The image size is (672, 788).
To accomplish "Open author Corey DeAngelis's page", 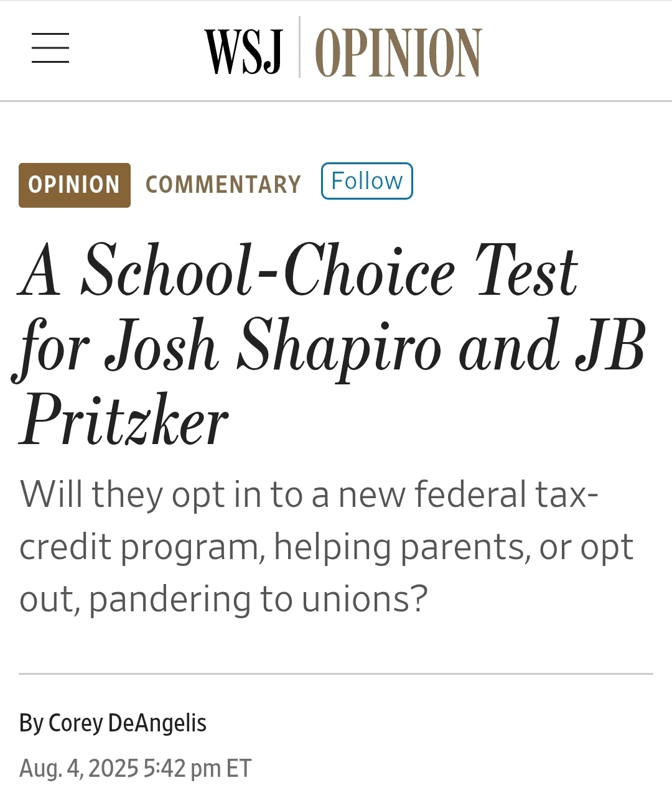I will [128, 723].
